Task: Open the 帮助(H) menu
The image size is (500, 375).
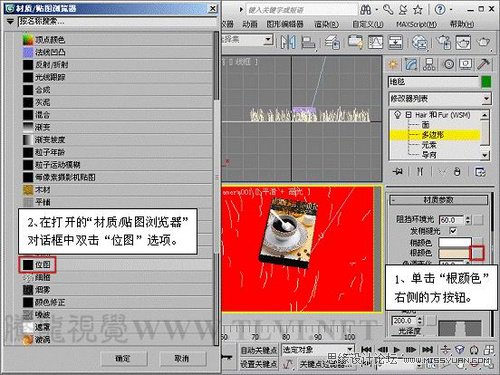Action: (x=462, y=24)
